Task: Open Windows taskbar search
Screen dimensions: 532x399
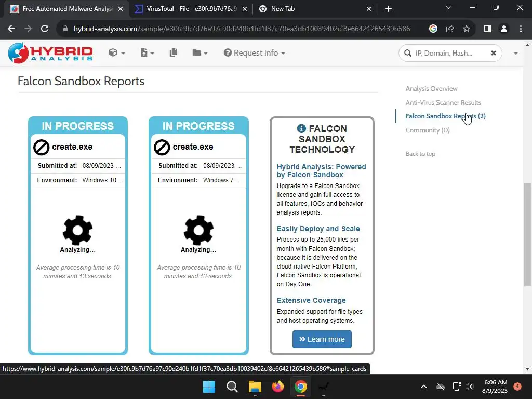Action: [232, 387]
